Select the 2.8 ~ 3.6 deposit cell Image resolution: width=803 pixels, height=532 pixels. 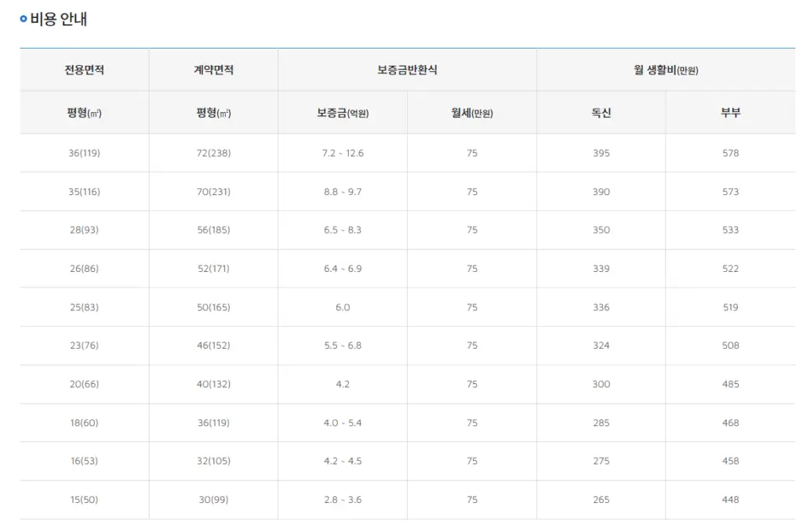point(343,500)
